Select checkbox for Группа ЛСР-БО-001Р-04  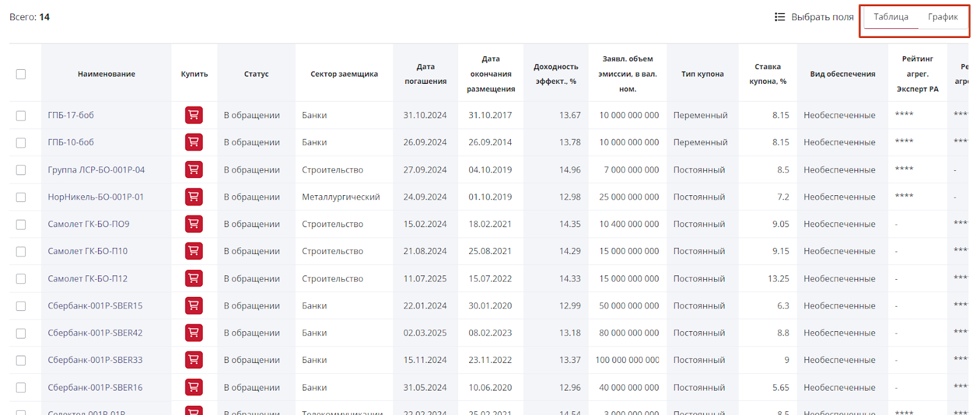click(x=21, y=170)
